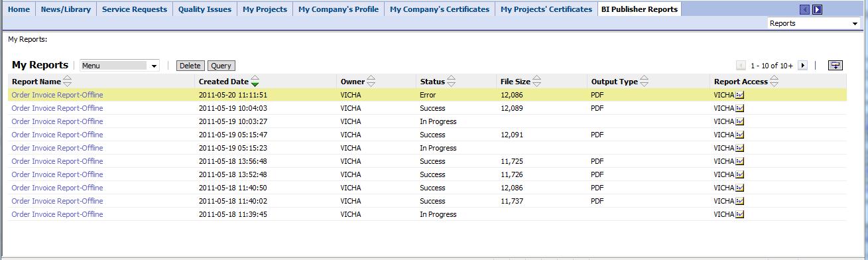Image resolution: width=868 pixels, height=260 pixels.
Task: Open the My Company's Certificates tab
Action: (x=440, y=9)
